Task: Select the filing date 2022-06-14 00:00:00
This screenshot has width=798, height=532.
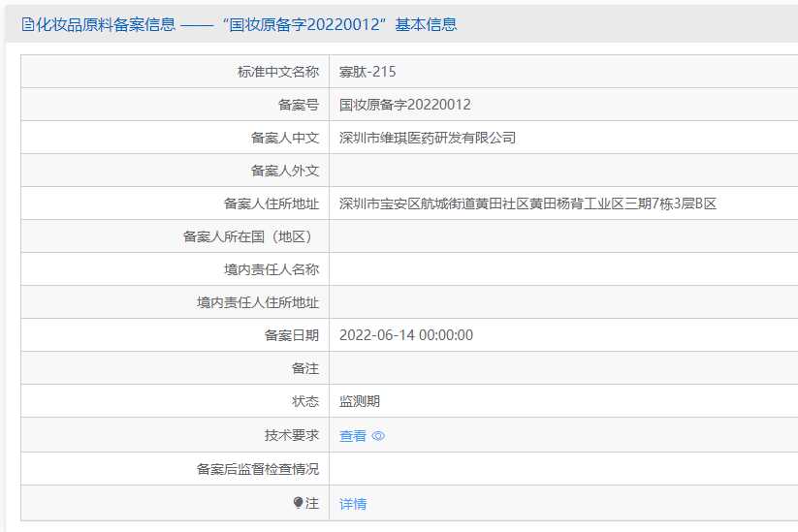Action: [x=406, y=335]
